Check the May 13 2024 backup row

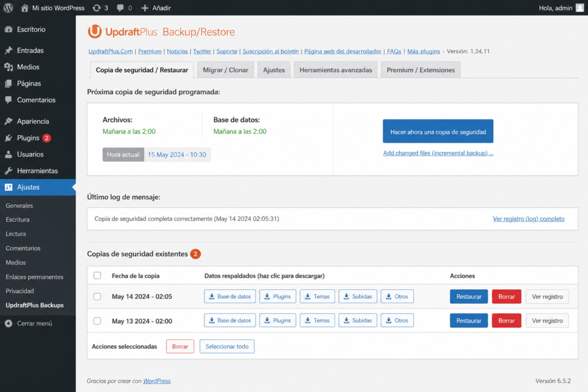[x=97, y=321]
